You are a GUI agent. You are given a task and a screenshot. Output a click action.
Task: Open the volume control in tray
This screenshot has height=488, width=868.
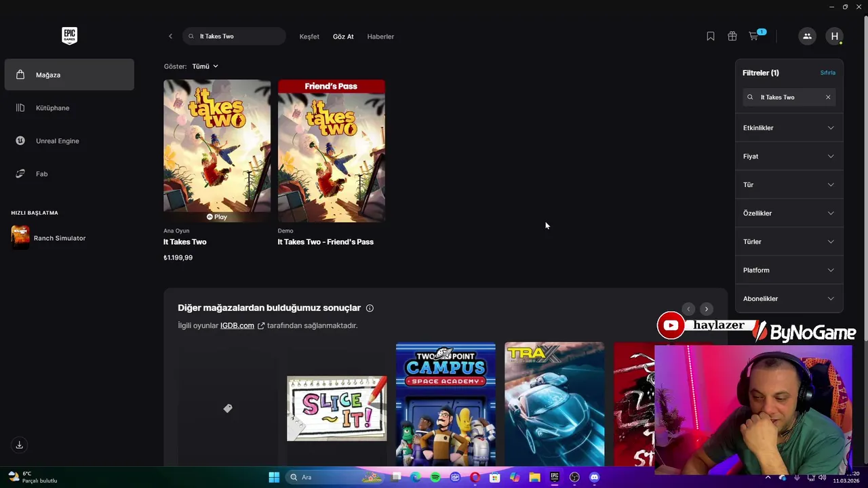(x=821, y=477)
